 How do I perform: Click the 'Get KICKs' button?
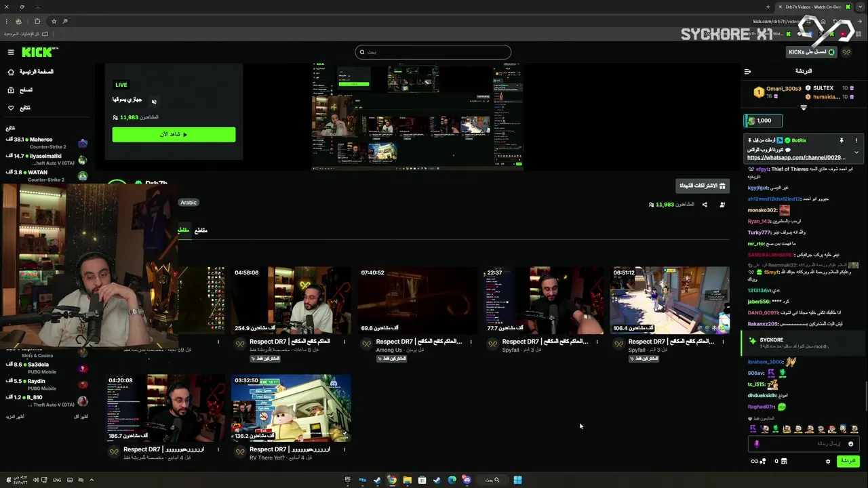[812, 52]
